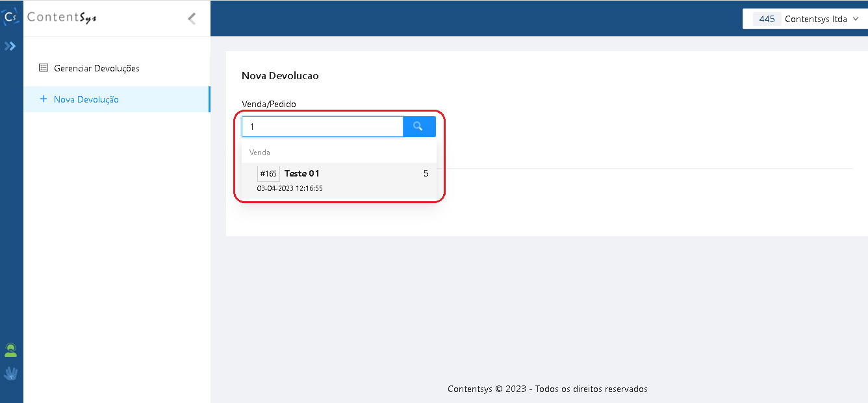Click the Cs logo icon
Screen dimensions: 868x403
(10, 18)
